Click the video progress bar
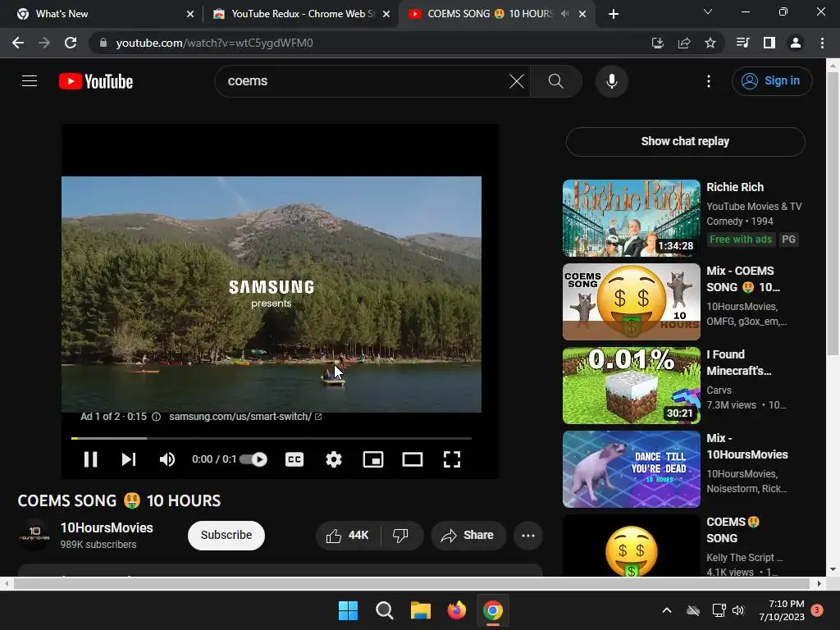 click(x=272, y=438)
